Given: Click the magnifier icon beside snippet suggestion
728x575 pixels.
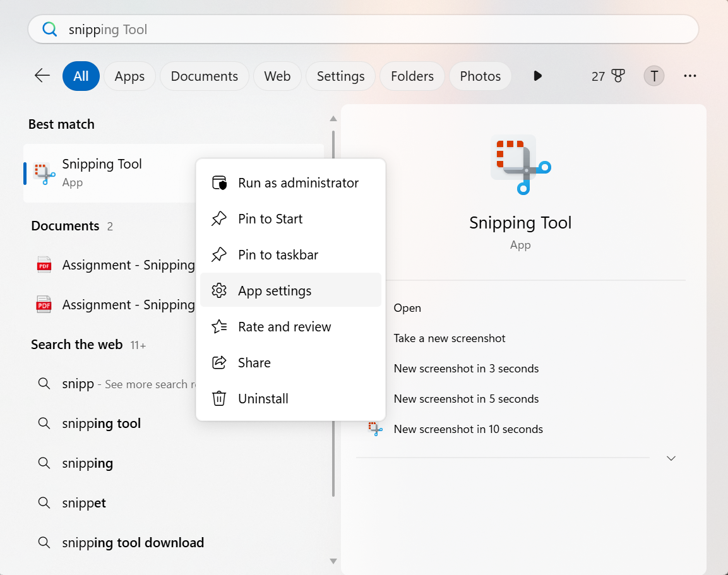Looking at the screenshot, I should click(44, 502).
